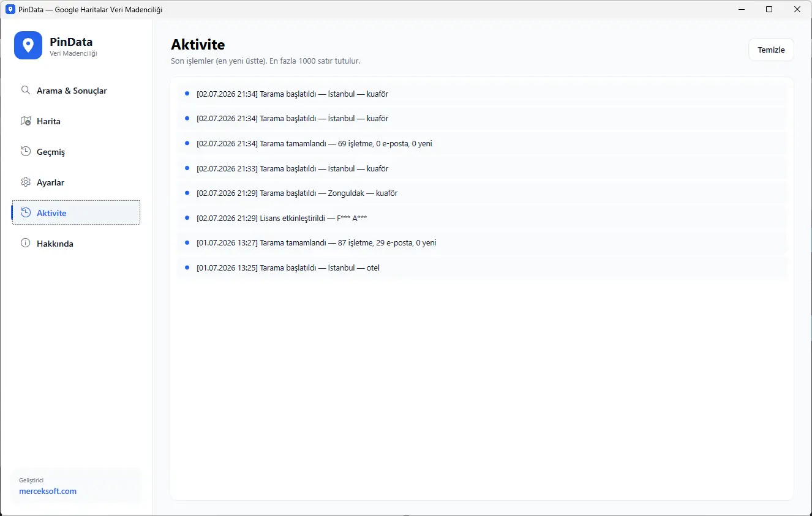Viewport: 812px width, 516px height.
Task: Select the Zonguldak kuaför scan entry
Action: 482,193
